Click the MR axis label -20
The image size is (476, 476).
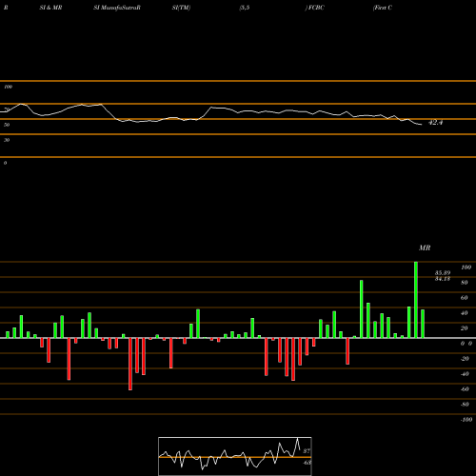coord(465,359)
